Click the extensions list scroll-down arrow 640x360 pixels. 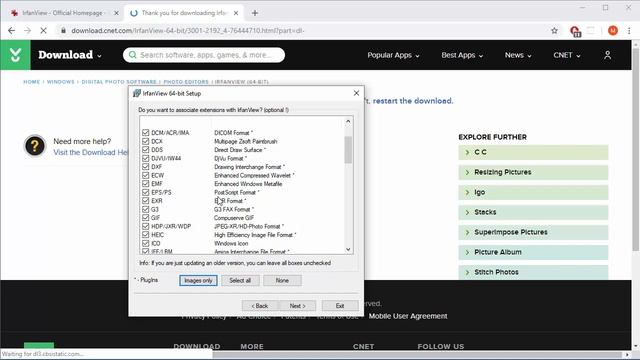tap(348, 249)
